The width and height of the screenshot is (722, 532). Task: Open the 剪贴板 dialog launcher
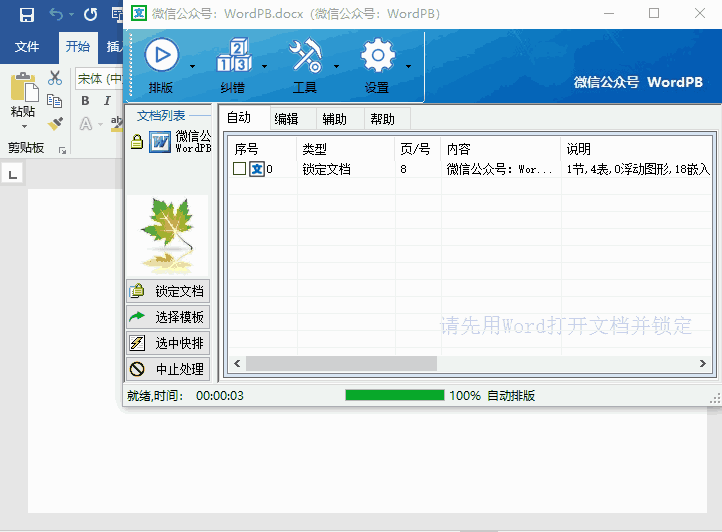click(x=62, y=150)
